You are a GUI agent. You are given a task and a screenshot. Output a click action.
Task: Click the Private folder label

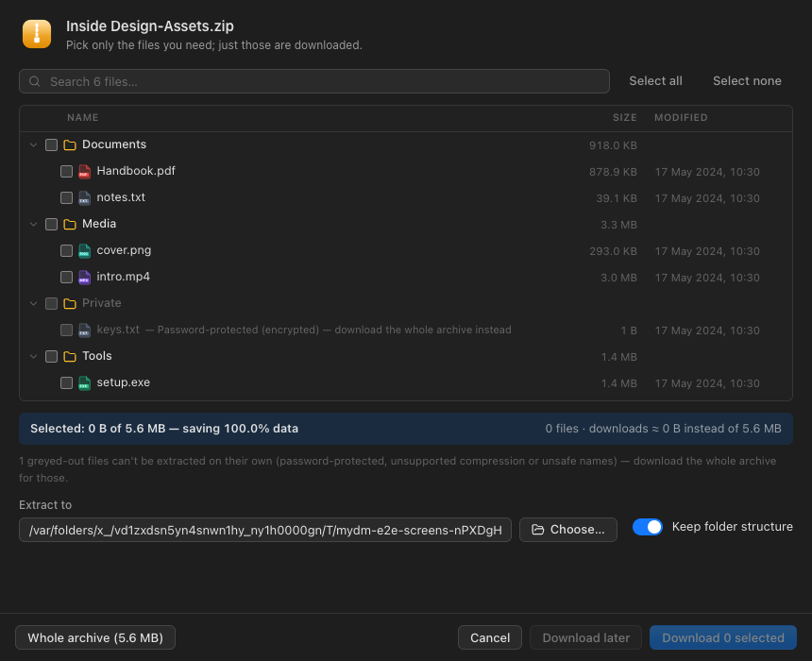click(x=102, y=303)
